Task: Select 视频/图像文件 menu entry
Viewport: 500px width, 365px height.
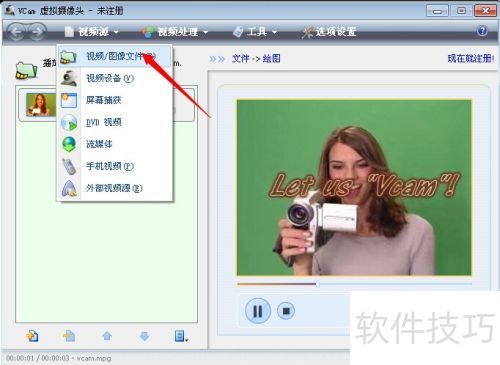Action: pos(115,56)
